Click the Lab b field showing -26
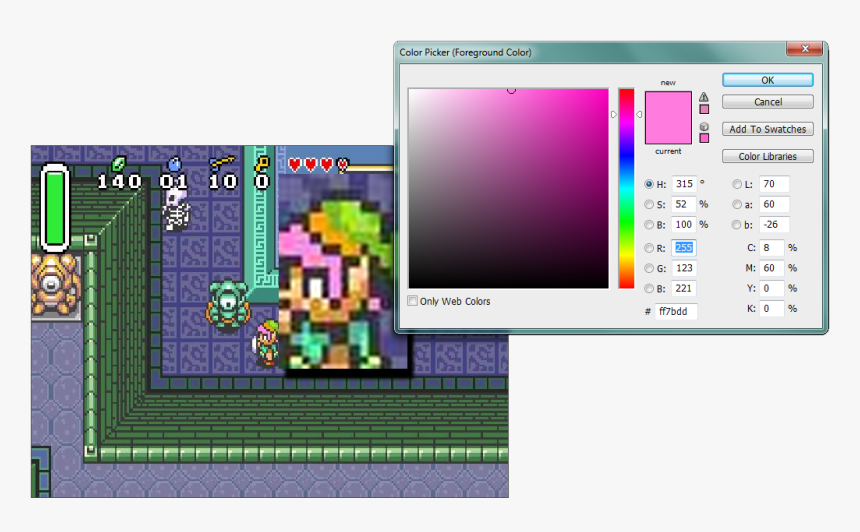This screenshot has width=860, height=532. click(x=774, y=224)
